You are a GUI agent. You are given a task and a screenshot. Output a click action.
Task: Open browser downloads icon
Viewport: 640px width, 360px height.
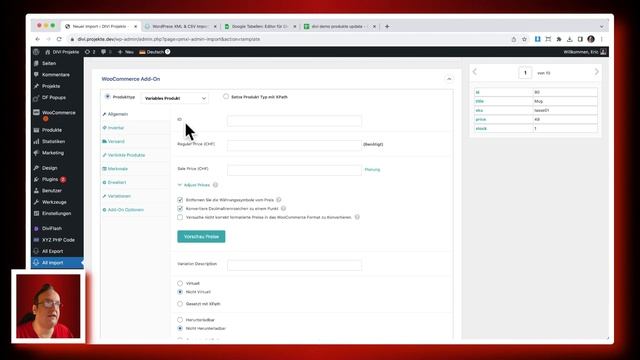point(569,39)
